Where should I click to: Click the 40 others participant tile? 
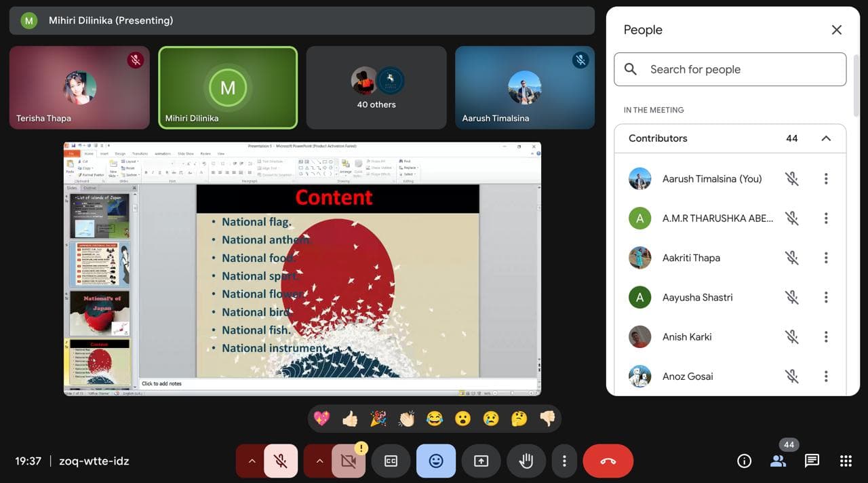click(376, 88)
